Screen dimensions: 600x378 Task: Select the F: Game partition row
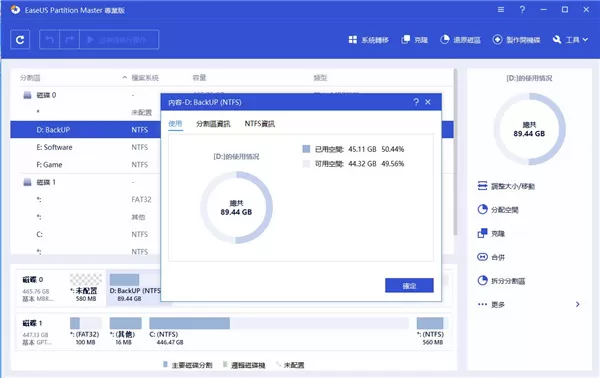(x=85, y=165)
